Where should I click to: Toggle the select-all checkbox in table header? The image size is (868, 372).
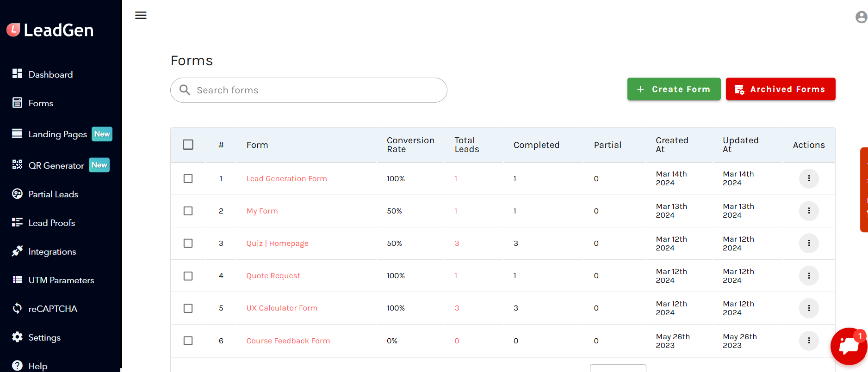click(188, 145)
